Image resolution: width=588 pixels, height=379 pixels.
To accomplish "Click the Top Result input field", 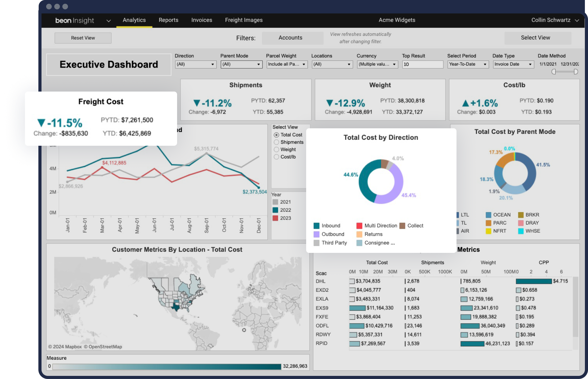I will click(x=422, y=64).
